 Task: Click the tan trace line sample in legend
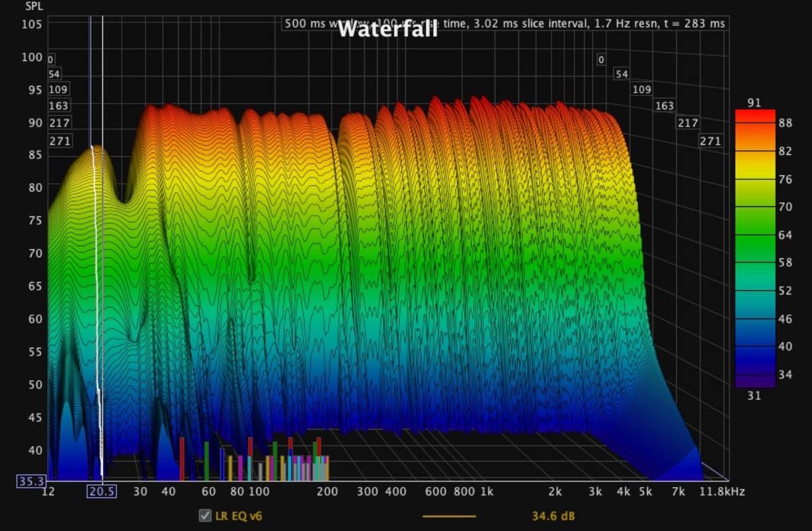tap(449, 516)
